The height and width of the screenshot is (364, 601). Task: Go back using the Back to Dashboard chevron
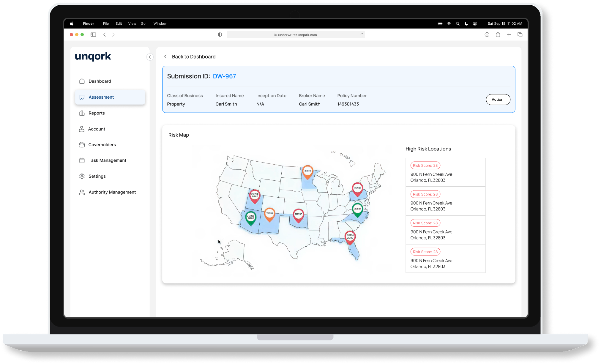(x=165, y=56)
